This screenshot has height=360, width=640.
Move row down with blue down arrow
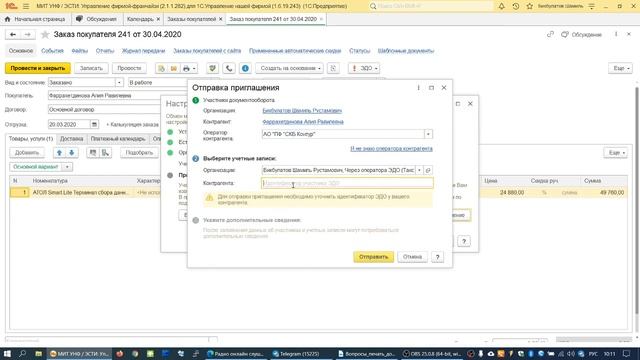(71, 153)
